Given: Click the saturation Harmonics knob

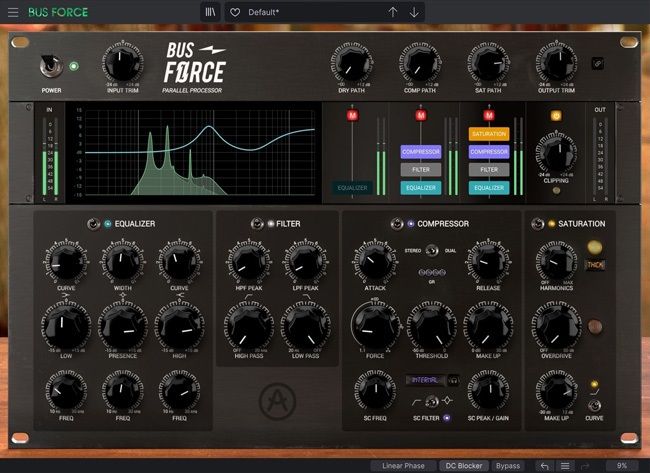Looking at the screenshot, I should pos(556,262).
